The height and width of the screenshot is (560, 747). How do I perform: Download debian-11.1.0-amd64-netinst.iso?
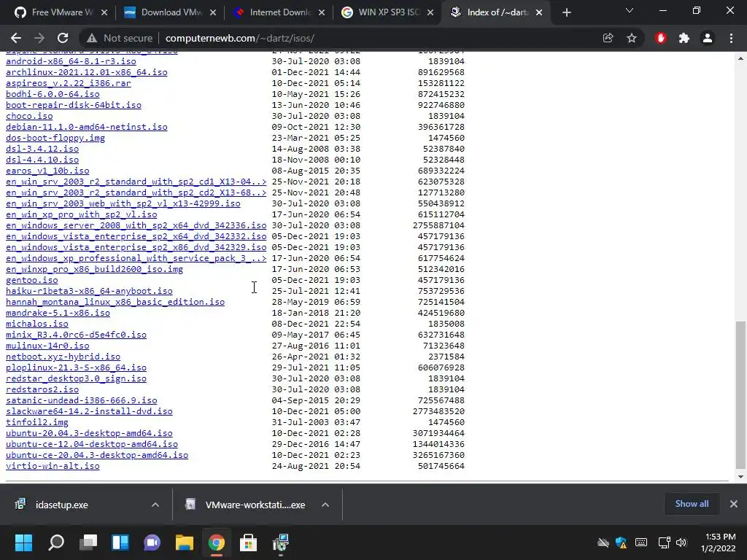[86, 127]
